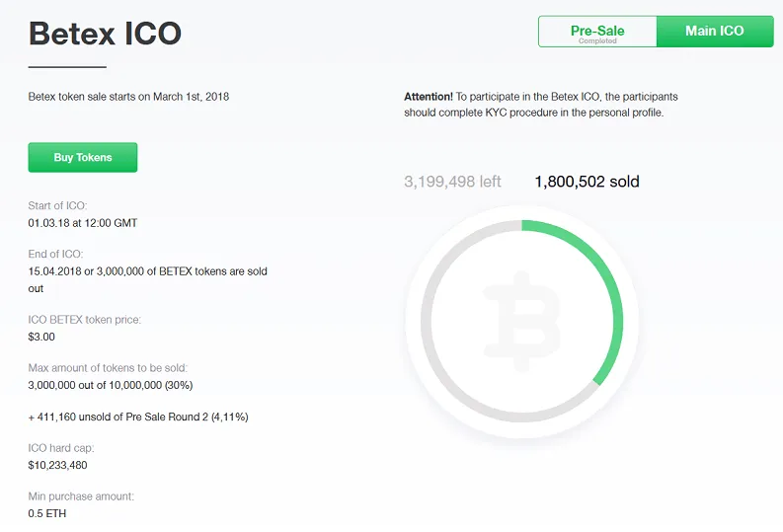783x532 pixels.
Task: Select the Main ICO tab
Action: pyautogui.click(x=715, y=32)
